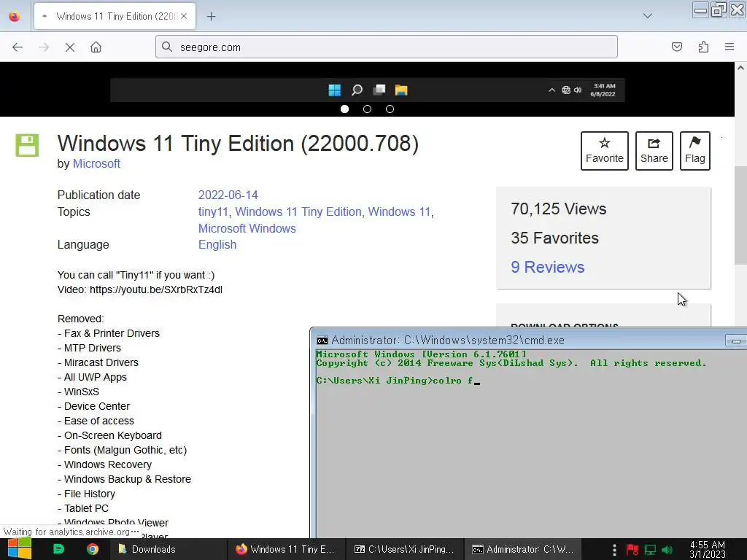This screenshot has height=560, width=747.
Task: Close the Windows 11 Tiny Edition tab
Action: [x=184, y=16]
